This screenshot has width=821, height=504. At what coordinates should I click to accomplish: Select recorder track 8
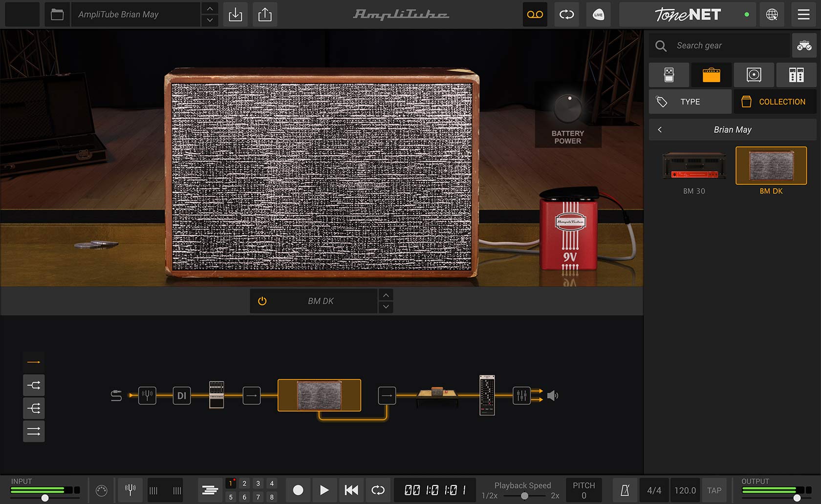[x=272, y=497]
